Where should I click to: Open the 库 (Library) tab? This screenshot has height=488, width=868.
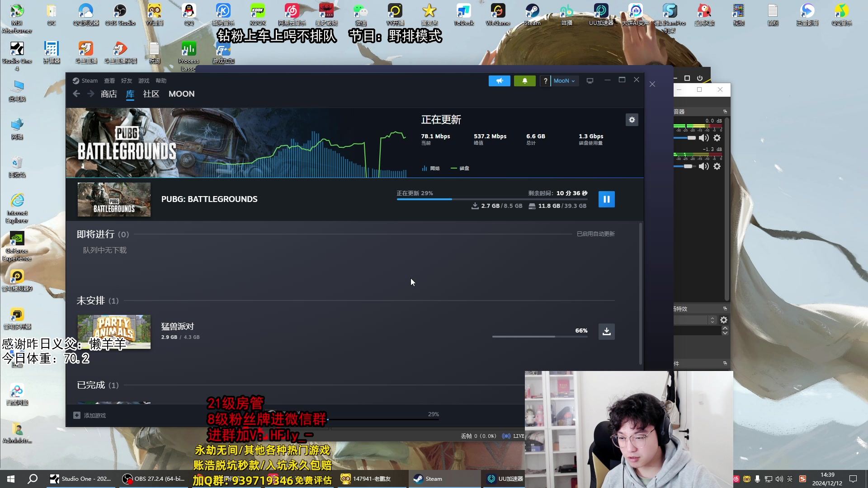[130, 94]
